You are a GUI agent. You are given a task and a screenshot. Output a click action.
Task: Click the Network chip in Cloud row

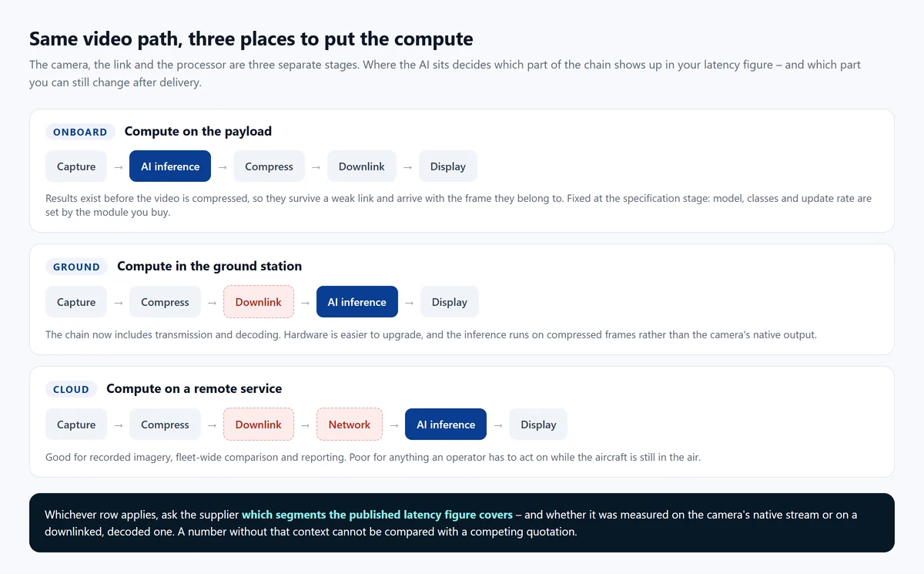point(350,425)
